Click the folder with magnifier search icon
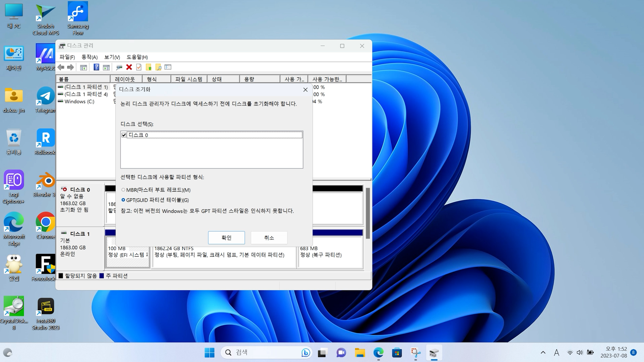The width and height of the screenshot is (644, 362). tap(158, 67)
